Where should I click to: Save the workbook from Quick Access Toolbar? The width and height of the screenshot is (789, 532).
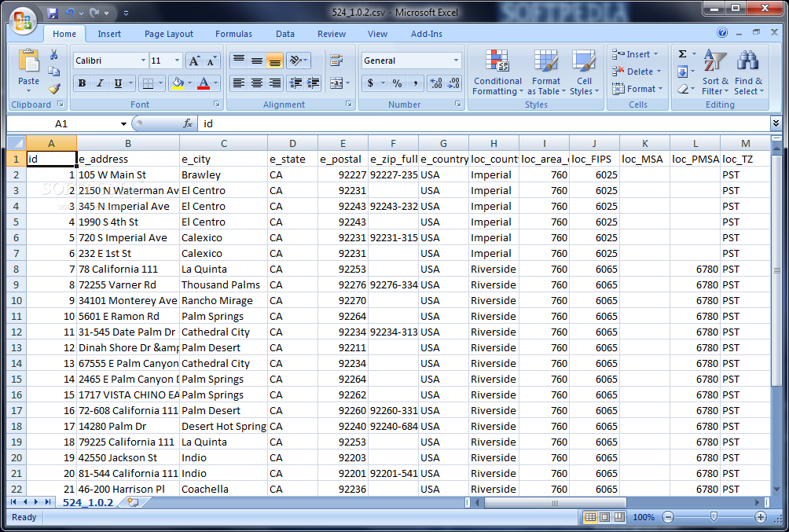[52, 13]
